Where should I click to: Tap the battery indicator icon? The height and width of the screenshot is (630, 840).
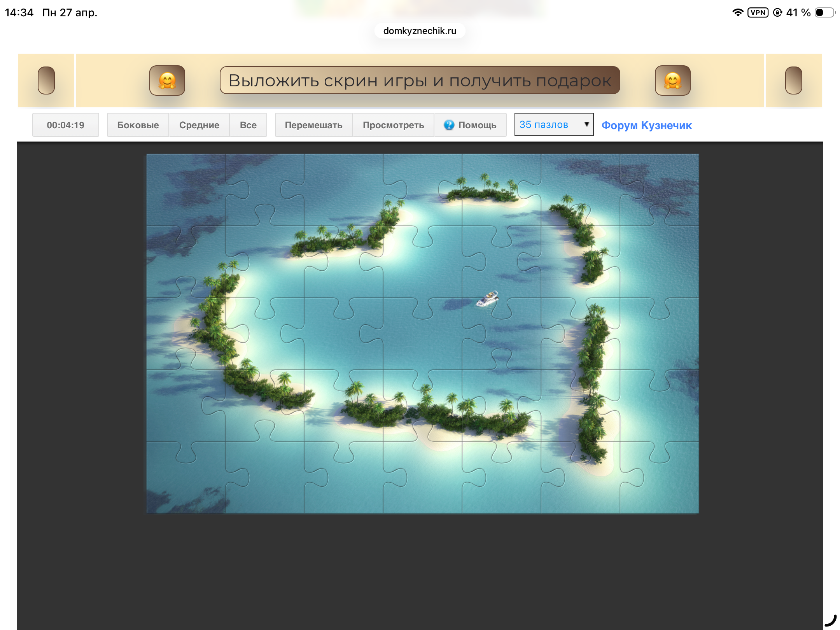pos(824,12)
